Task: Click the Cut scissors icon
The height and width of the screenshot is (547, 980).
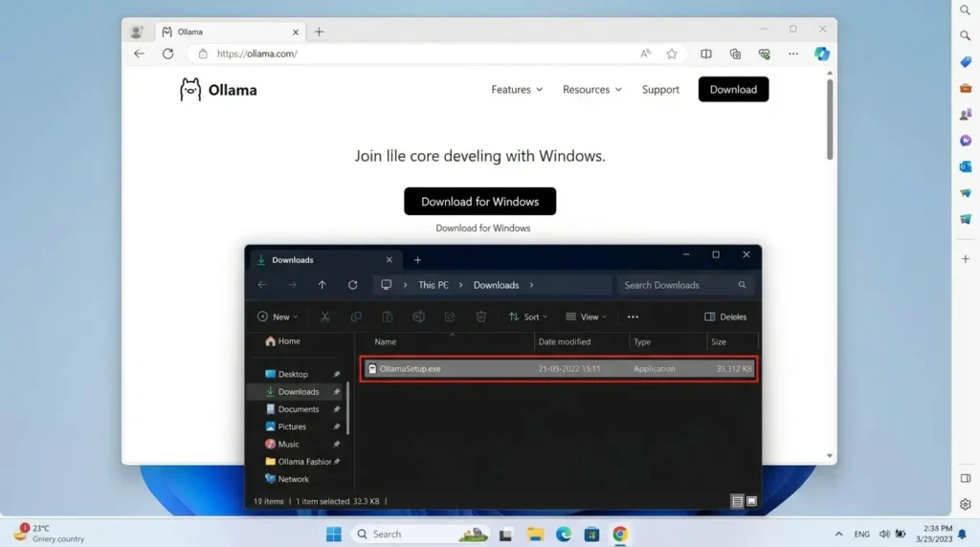Action: tap(325, 317)
